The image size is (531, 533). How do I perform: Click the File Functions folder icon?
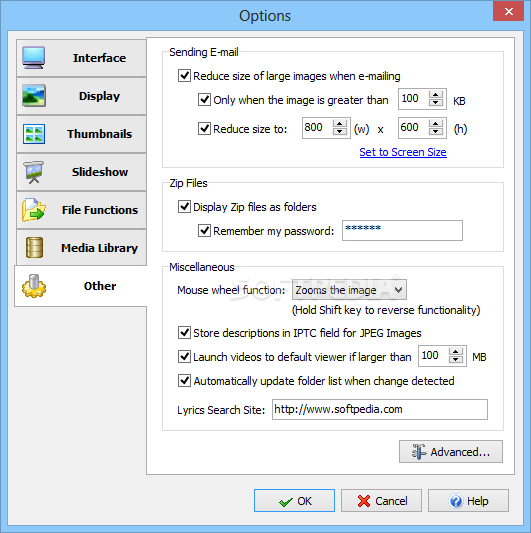click(x=33, y=210)
